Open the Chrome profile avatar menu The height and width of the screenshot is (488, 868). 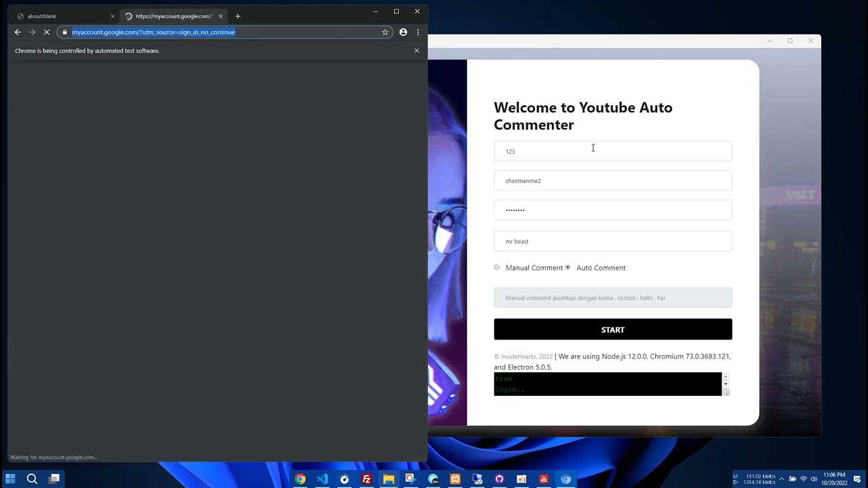click(403, 32)
